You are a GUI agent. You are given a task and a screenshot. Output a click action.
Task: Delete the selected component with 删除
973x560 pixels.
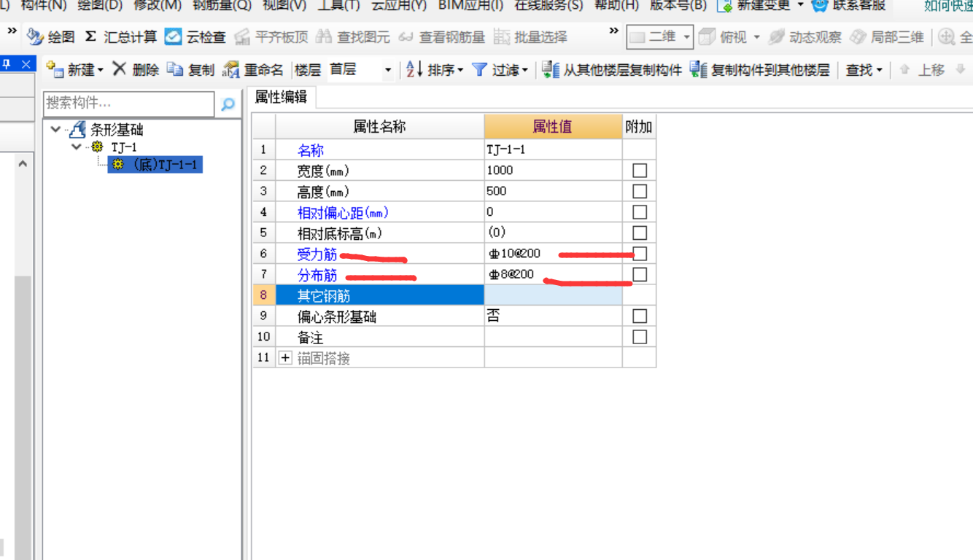click(136, 70)
